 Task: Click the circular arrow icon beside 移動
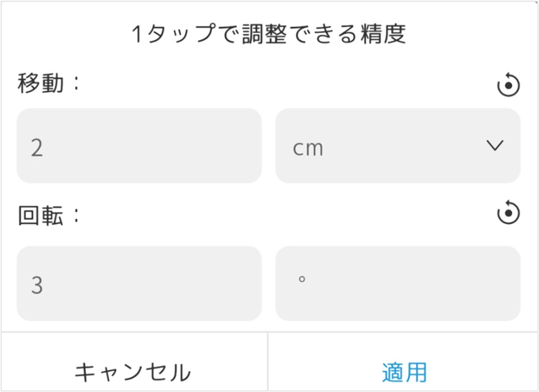tap(508, 86)
